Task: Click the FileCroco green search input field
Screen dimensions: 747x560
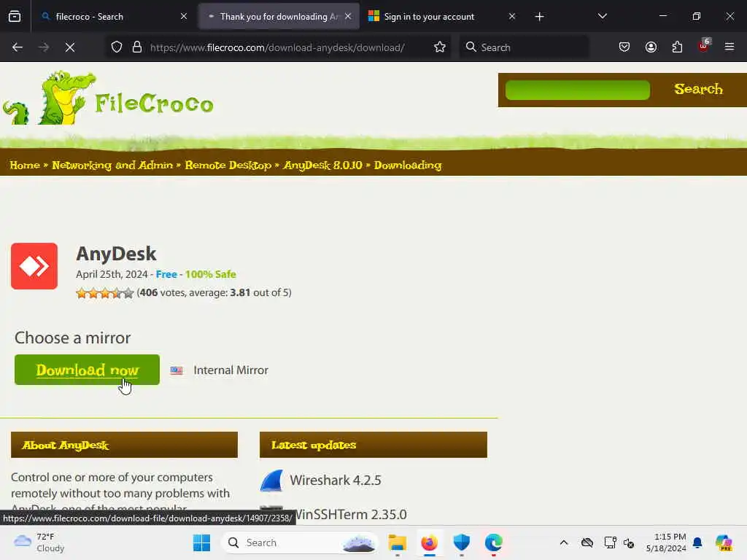Action: tap(578, 90)
